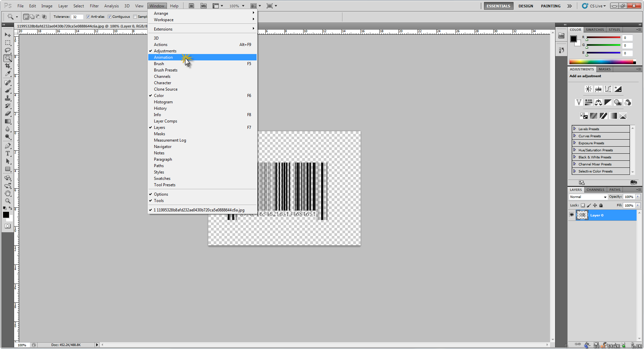
Task: Click the Tolerance input field
Action: [x=77, y=17]
